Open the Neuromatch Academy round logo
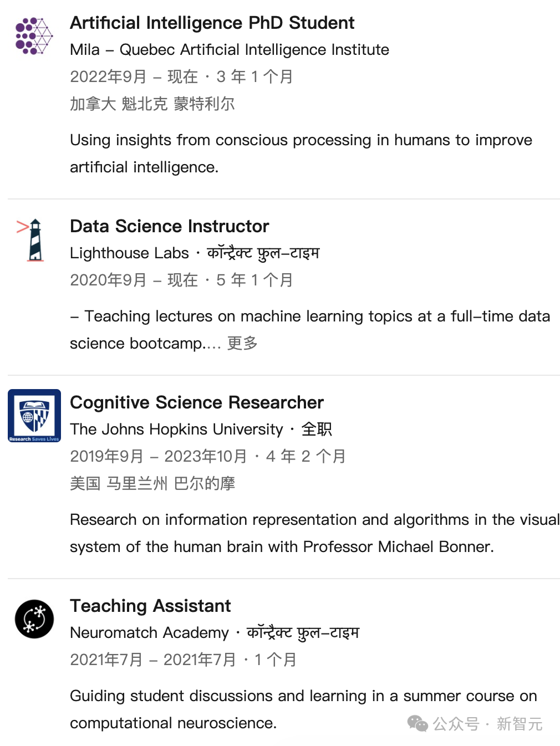Image resolution: width=560 pixels, height=746 pixels. [34, 619]
